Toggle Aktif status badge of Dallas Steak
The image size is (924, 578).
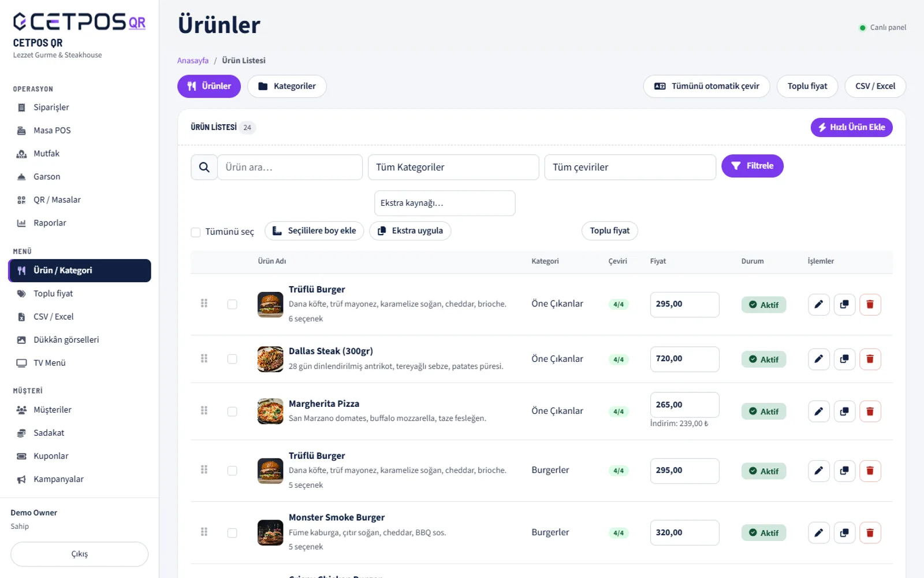(x=763, y=360)
